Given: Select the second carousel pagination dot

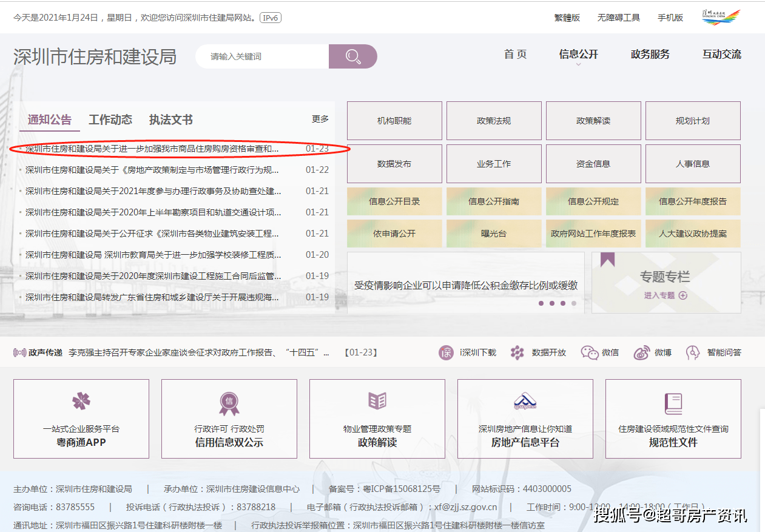Looking at the screenshot, I should point(552,303).
